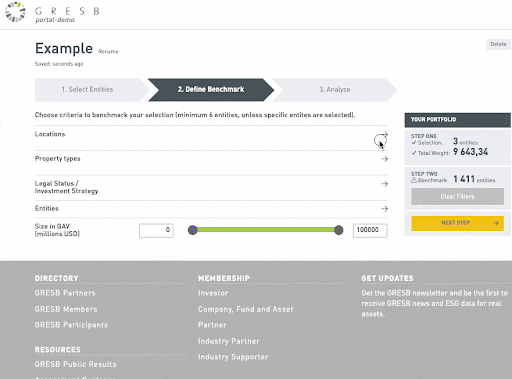Image resolution: width=512 pixels, height=379 pixels.
Task: Click the Property types row label
Action: click(58, 158)
